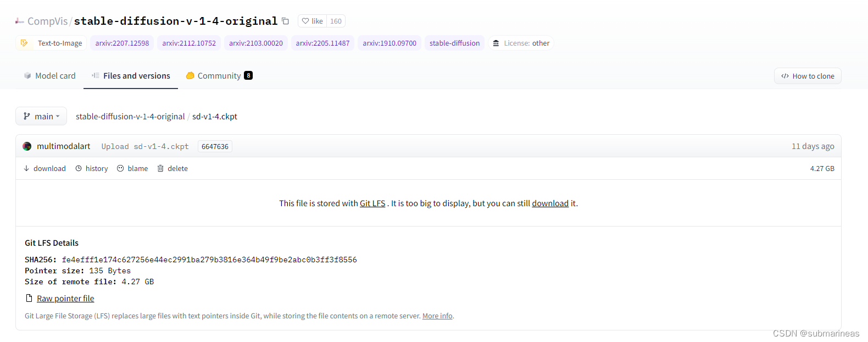
Task: Open the arxiv:2103.00020 tag
Action: pos(256,43)
